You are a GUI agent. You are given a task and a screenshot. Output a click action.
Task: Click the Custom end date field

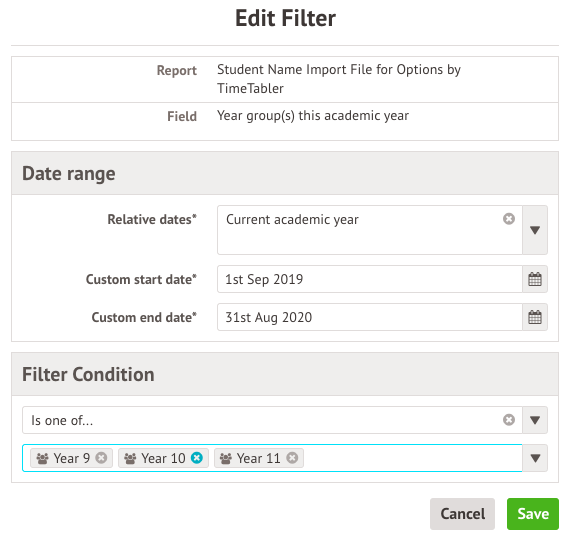(x=370, y=317)
